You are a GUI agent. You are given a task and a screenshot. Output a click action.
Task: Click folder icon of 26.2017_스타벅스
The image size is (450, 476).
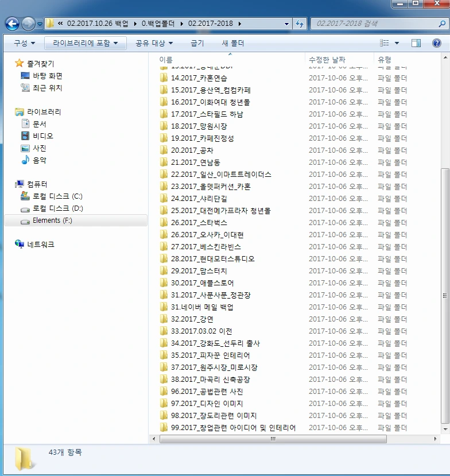(164, 223)
